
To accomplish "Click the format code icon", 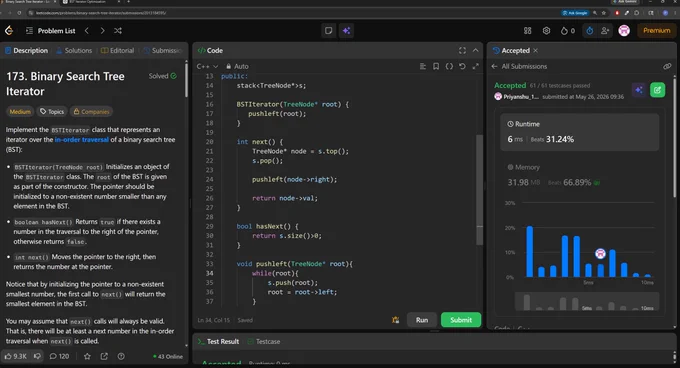I will 423,66.
